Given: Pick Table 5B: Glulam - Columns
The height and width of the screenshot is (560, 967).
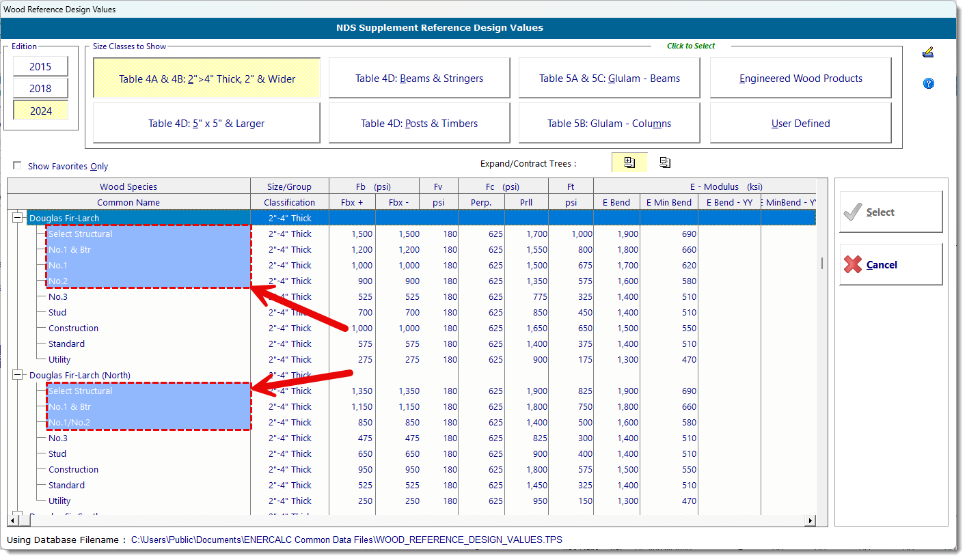Looking at the screenshot, I should coord(609,124).
